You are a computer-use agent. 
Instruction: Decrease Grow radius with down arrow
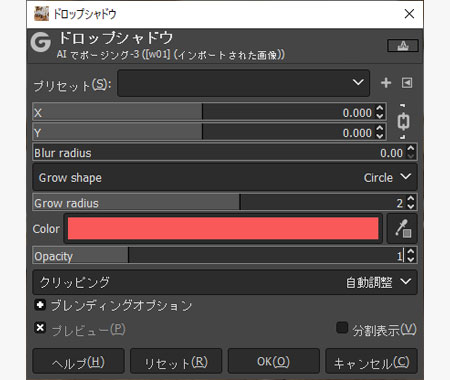[411, 206]
